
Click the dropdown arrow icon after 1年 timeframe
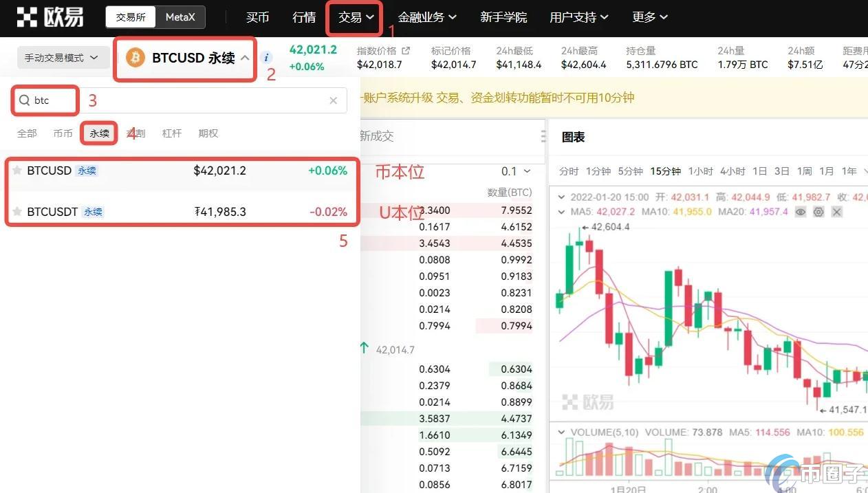pos(865,171)
